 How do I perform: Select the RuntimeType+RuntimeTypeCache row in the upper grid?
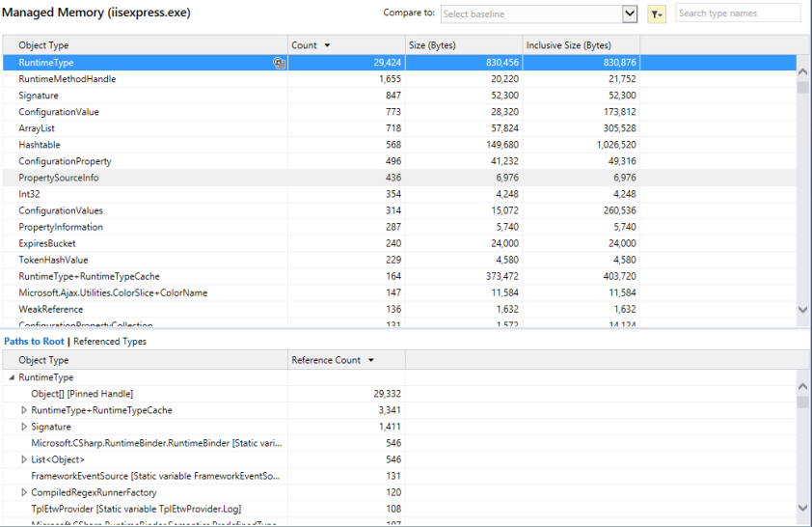pyautogui.click(x=399, y=276)
